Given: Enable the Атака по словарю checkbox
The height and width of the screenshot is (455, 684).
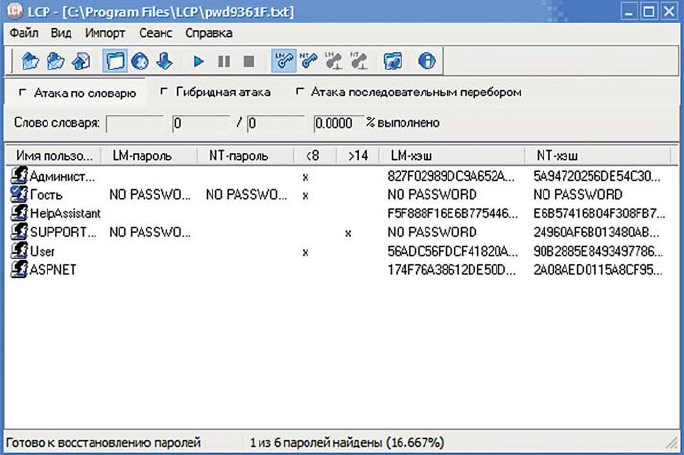Looking at the screenshot, I should click(23, 92).
